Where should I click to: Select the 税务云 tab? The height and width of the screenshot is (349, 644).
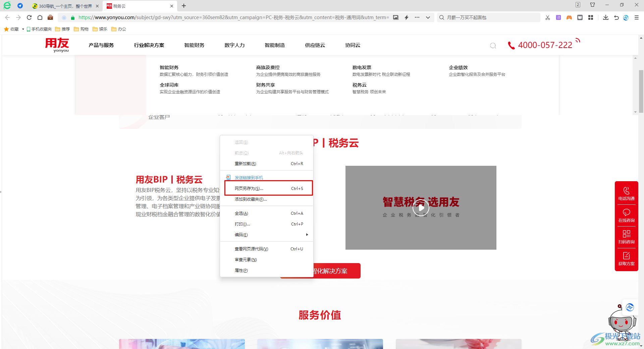pyautogui.click(x=139, y=6)
